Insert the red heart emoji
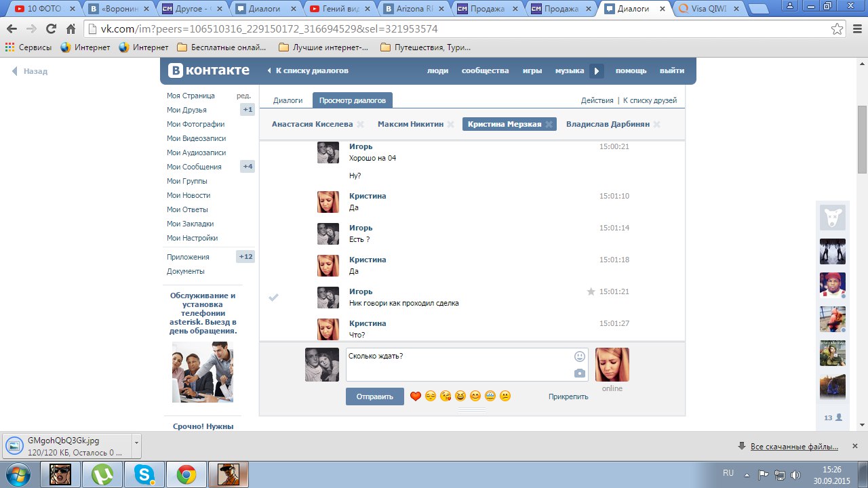The image size is (868, 488). point(416,396)
